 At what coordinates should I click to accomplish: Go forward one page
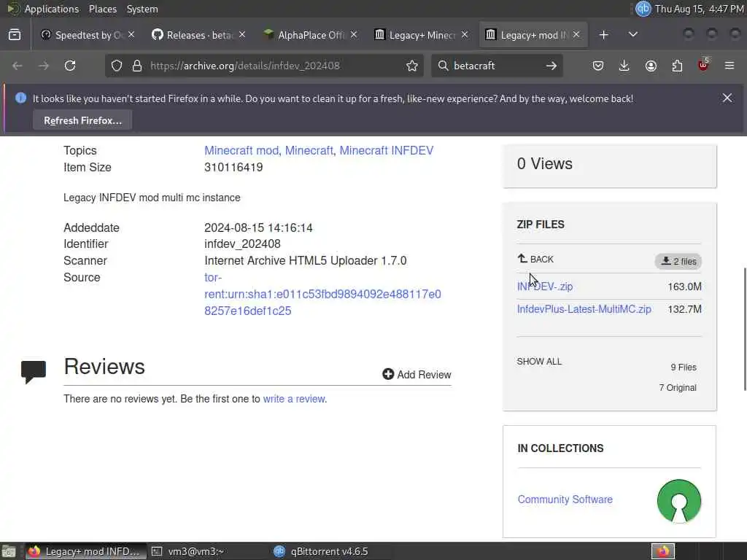pos(44,66)
